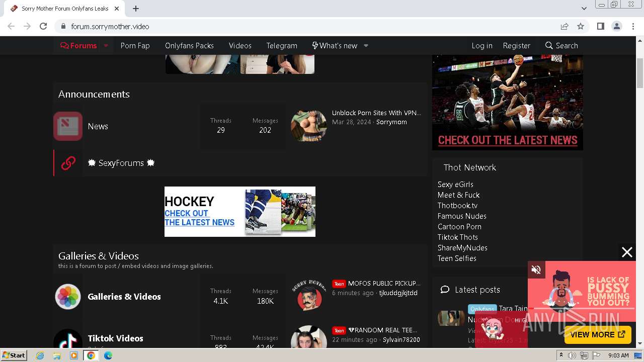Open File Explorer from the taskbar
This screenshot has height=362, width=644.
(x=57, y=355)
